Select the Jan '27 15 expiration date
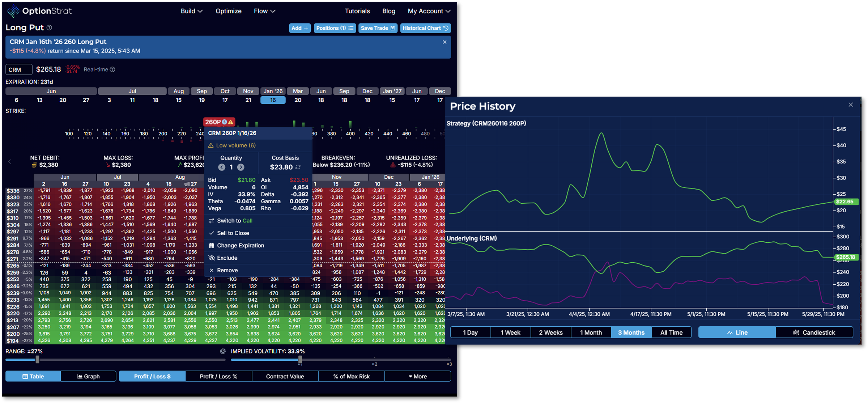Image resolution: width=868 pixels, height=403 pixels. [392, 100]
